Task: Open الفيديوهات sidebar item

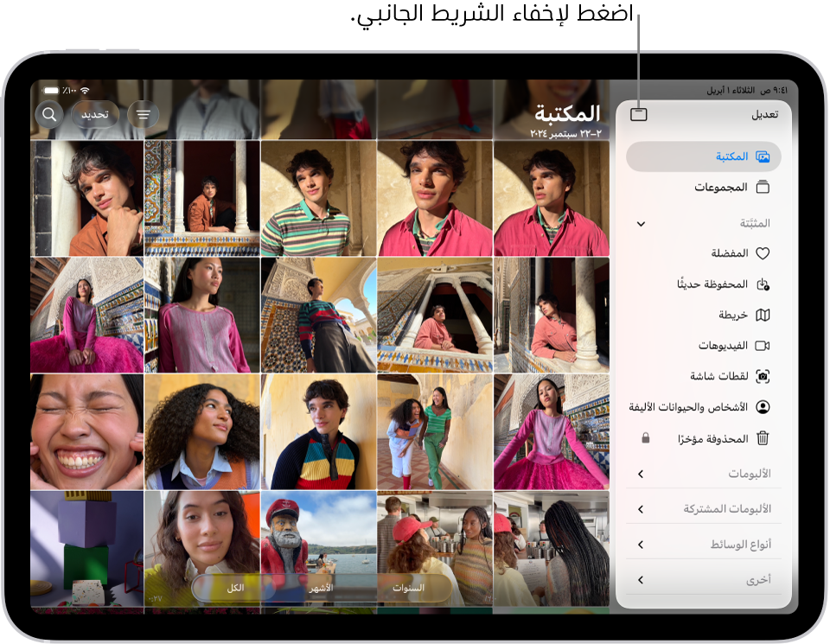Action: (704, 346)
